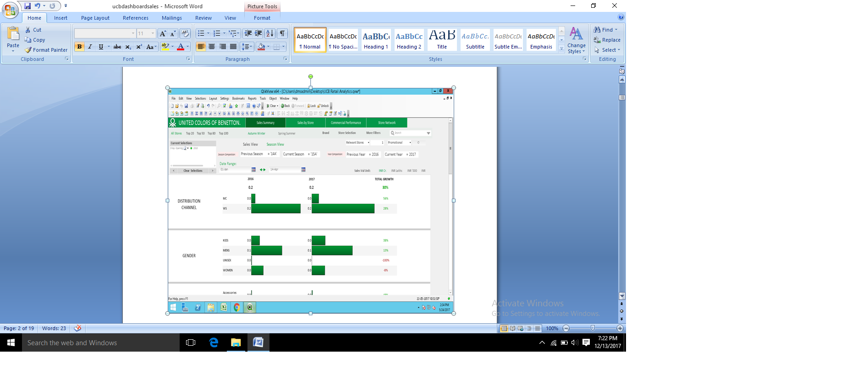Apply subscript formatting
868x391 pixels.
[128, 47]
